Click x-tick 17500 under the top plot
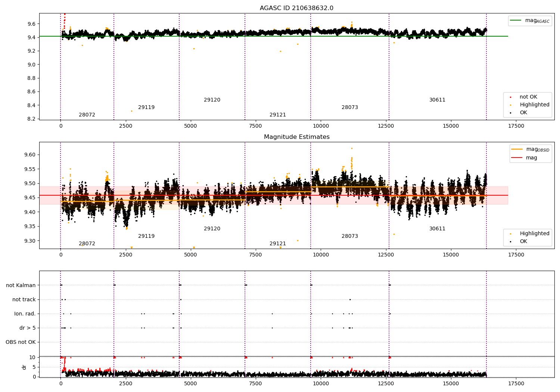The height and width of the screenshot is (392, 560). tap(516, 126)
